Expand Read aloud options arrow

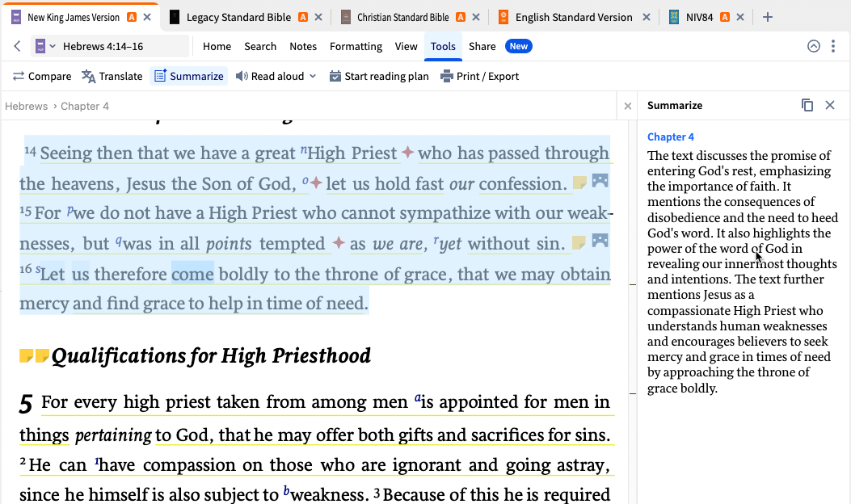click(x=313, y=77)
